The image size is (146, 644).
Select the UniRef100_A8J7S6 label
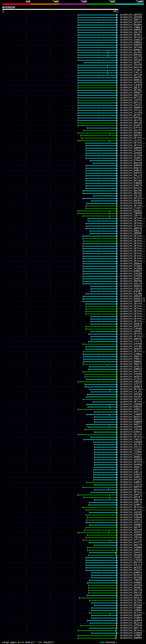click(x=131, y=120)
